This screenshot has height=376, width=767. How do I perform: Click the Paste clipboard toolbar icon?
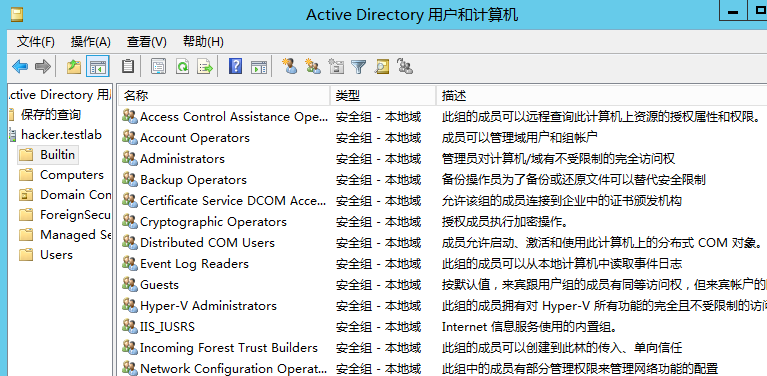click(x=128, y=66)
